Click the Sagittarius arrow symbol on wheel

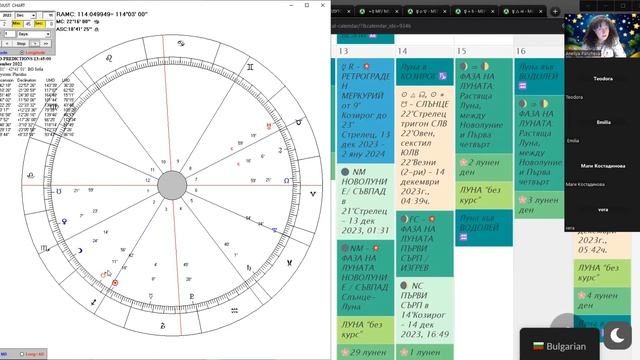pyautogui.click(x=94, y=302)
